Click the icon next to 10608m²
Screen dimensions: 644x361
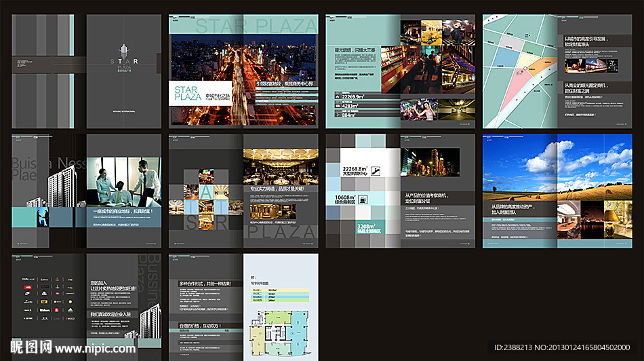coord(363,199)
